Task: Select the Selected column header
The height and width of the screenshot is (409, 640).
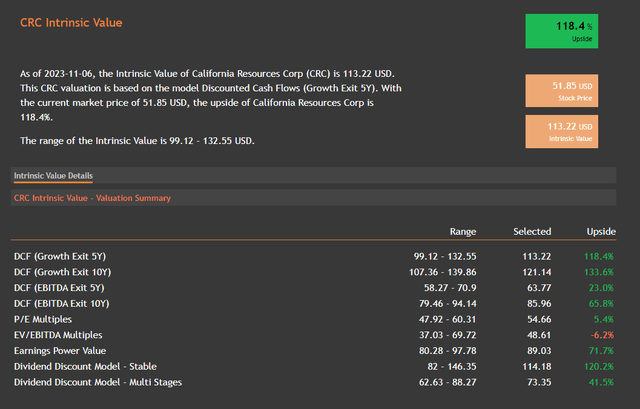Action: click(532, 231)
